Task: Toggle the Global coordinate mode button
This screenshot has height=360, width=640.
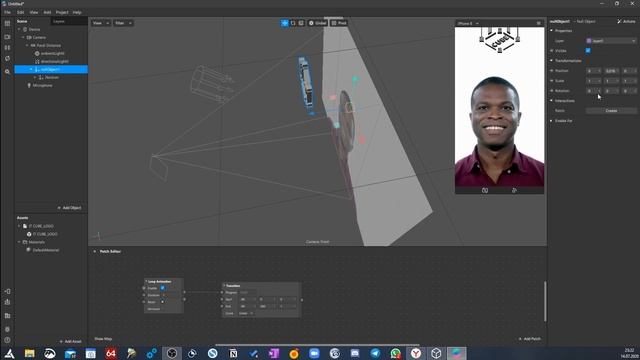Action: 318,23
